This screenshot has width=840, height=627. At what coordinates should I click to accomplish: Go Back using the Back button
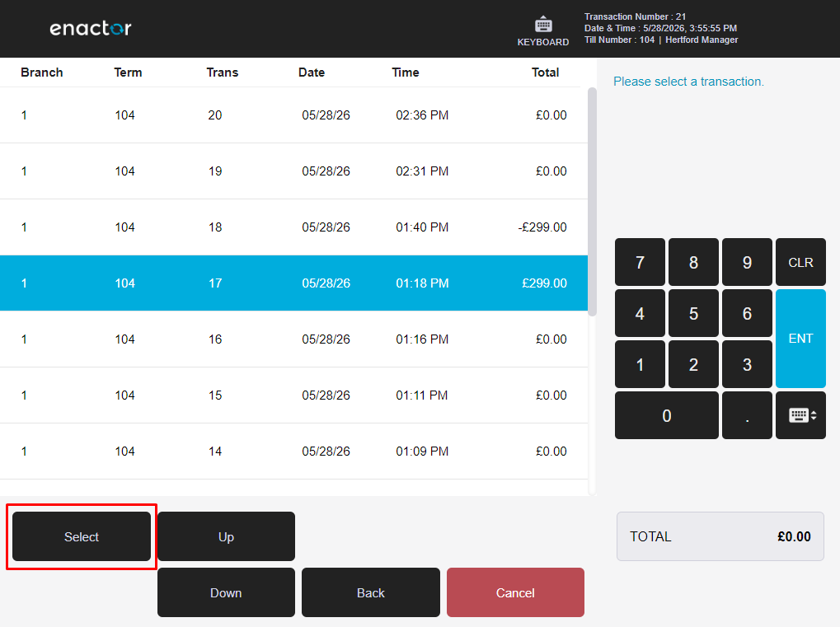point(371,592)
